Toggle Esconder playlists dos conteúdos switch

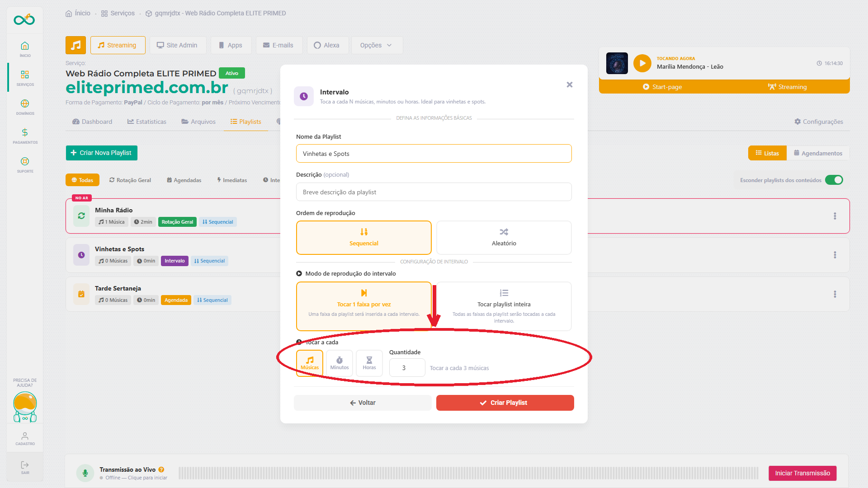pyautogui.click(x=834, y=180)
